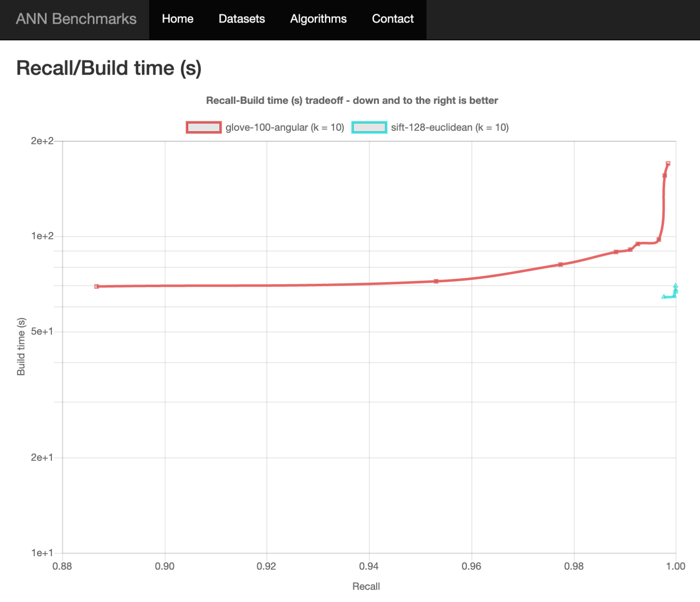Click the 0.98 x-axis tick label
Screen dimensions: 700x602
tap(574, 566)
